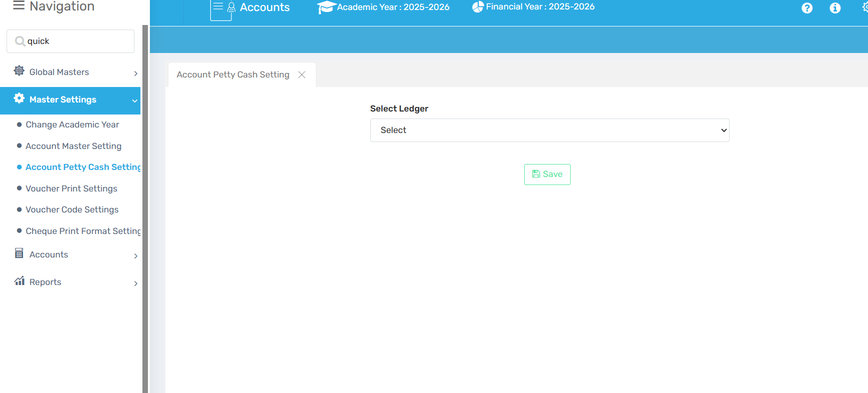Click the Financial Year pie chart icon
Image resolution: width=868 pixels, height=393 pixels.
pyautogui.click(x=478, y=7)
